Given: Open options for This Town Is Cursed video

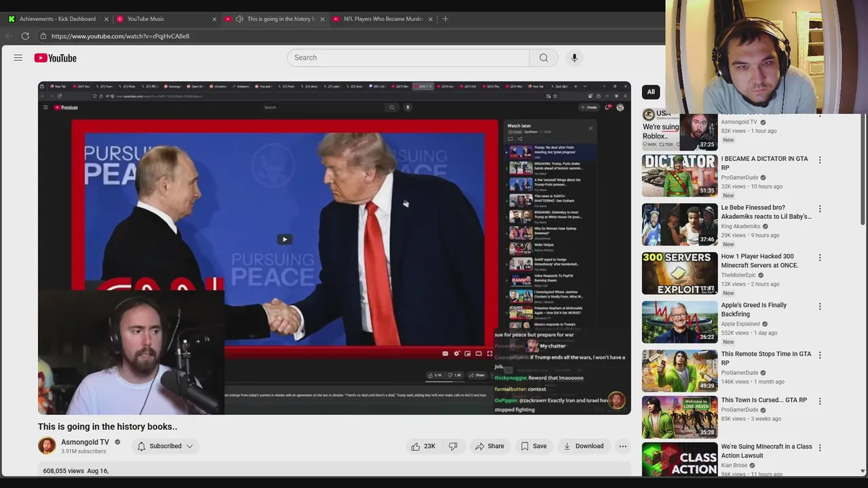Looking at the screenshot, I should 820,402.
